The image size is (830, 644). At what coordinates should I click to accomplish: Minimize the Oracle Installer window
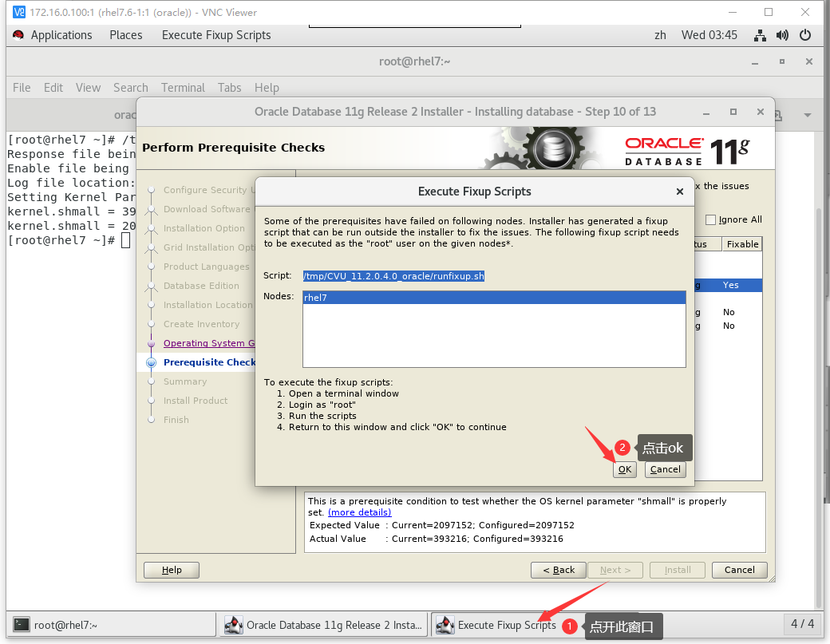tap(706, 113)
